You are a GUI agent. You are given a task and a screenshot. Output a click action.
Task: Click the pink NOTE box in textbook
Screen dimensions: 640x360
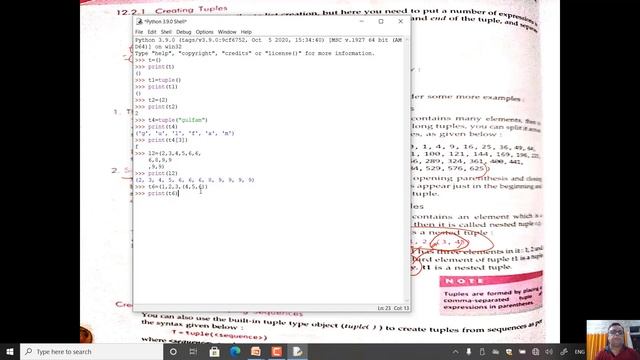(x=491, y=294)
